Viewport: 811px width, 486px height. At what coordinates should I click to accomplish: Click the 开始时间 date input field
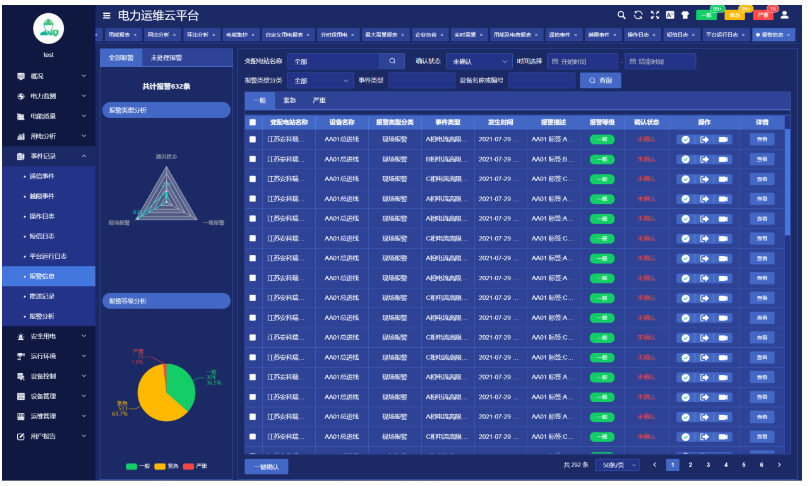tap(582, 61)
